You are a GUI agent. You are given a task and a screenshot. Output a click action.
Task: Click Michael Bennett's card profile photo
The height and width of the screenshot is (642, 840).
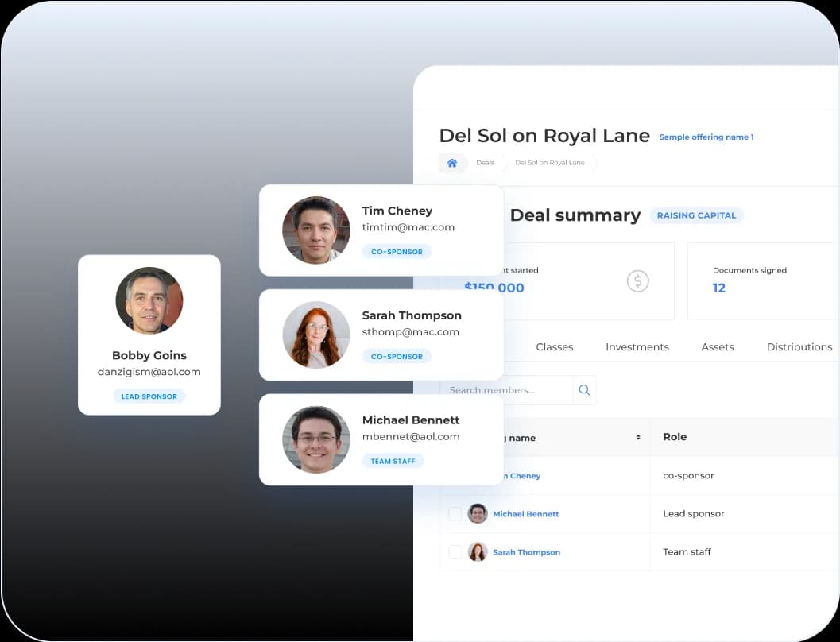point(316,439)
